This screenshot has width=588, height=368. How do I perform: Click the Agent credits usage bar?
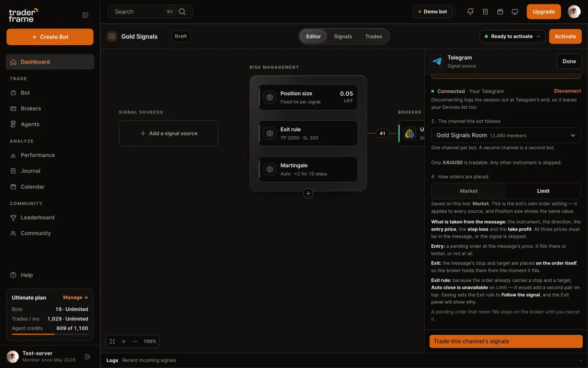50,334
